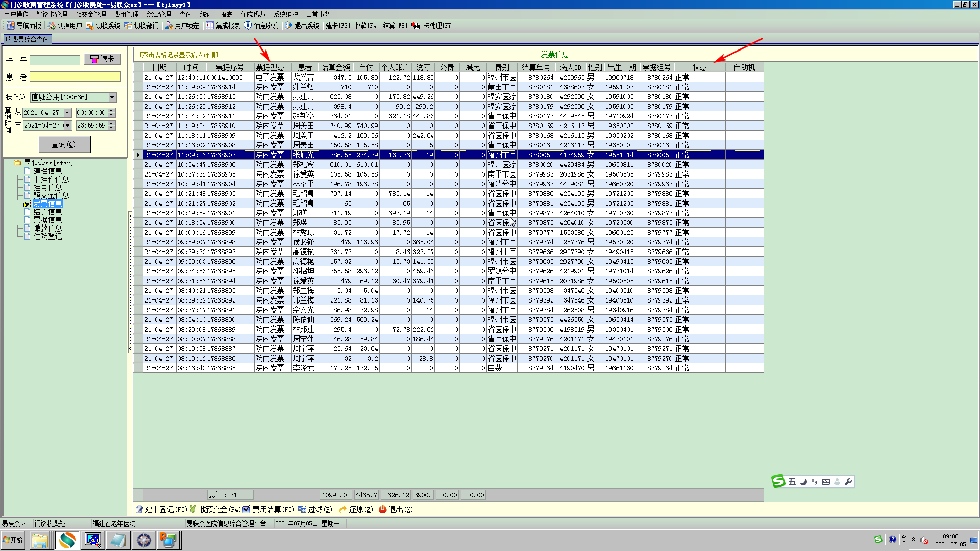Image resolution: width=980 pixels, height=551 pixels.
Task: Collapse the 易联众ss[star] tree root
Action: point(8,163)
